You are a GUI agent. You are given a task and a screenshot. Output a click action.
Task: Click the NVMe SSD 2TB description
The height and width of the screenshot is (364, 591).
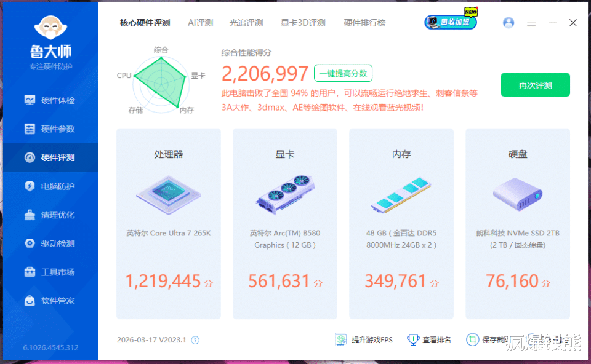coord(518,239)
